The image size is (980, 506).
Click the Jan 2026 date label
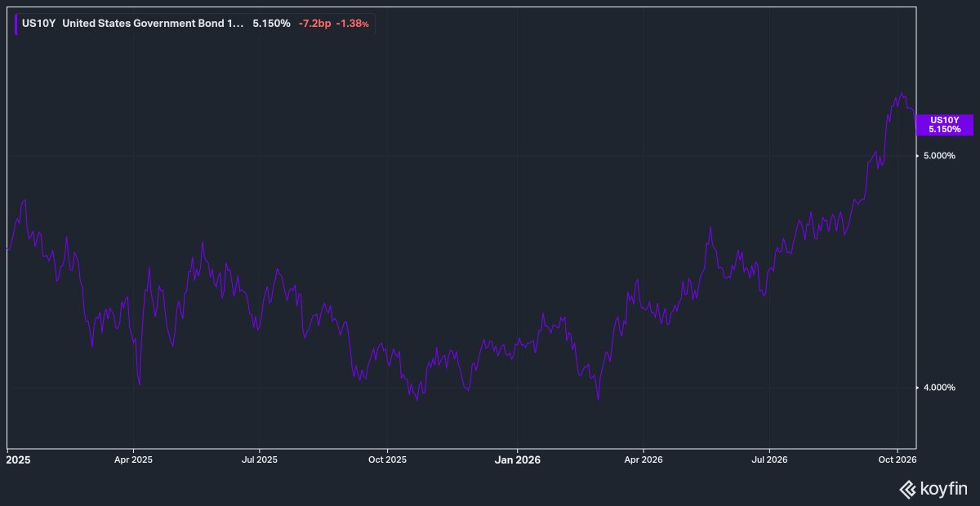point(516,459)
